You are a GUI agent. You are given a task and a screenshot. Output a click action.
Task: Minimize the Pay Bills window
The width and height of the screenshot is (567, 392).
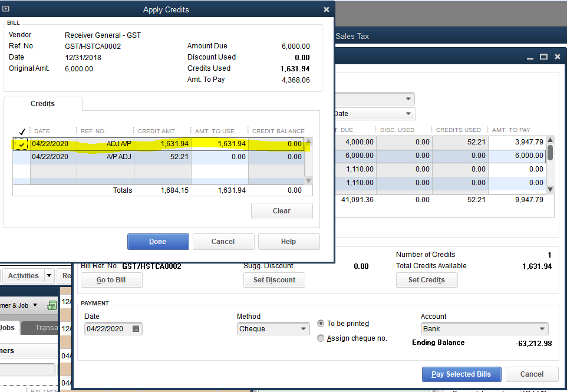tap(530, 57)
